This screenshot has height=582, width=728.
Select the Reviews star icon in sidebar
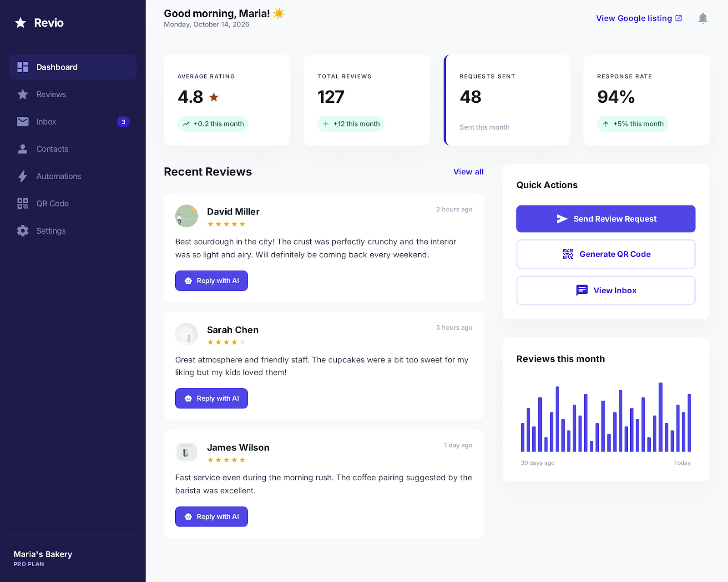coord(22,94)
